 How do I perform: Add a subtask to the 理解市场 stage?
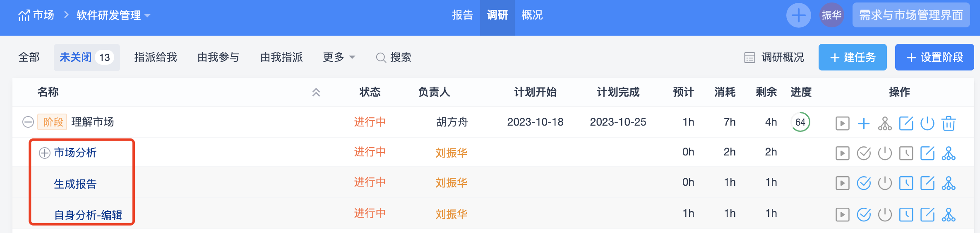pos(864,123)
